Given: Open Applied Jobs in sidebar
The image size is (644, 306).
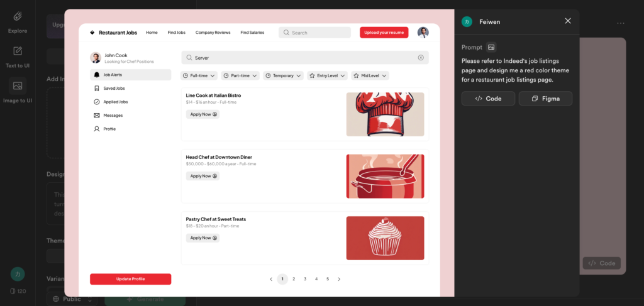Looking at the screenshot, I should point(131,102).
